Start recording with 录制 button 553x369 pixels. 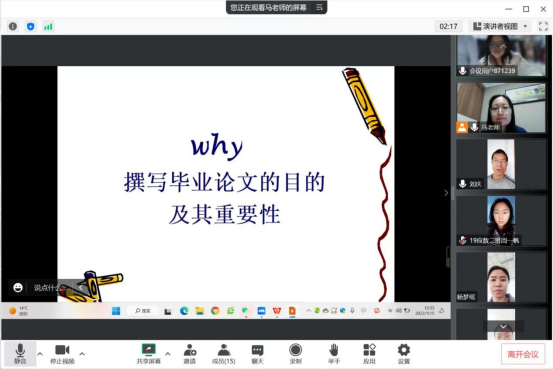point(296,354)
